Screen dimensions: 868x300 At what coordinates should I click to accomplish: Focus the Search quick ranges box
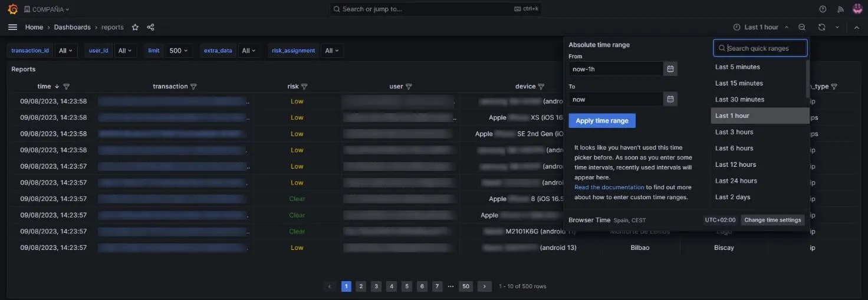760,48
